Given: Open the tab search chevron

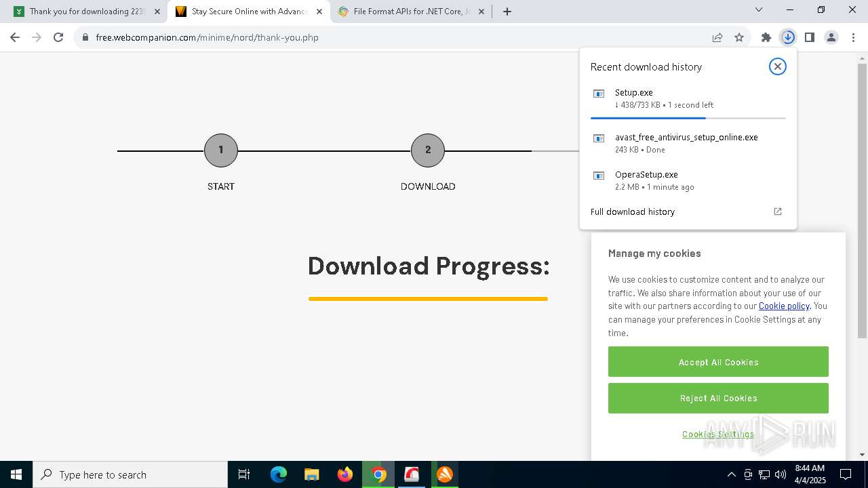Looking at the screenshot, I should tap(759, 9).
